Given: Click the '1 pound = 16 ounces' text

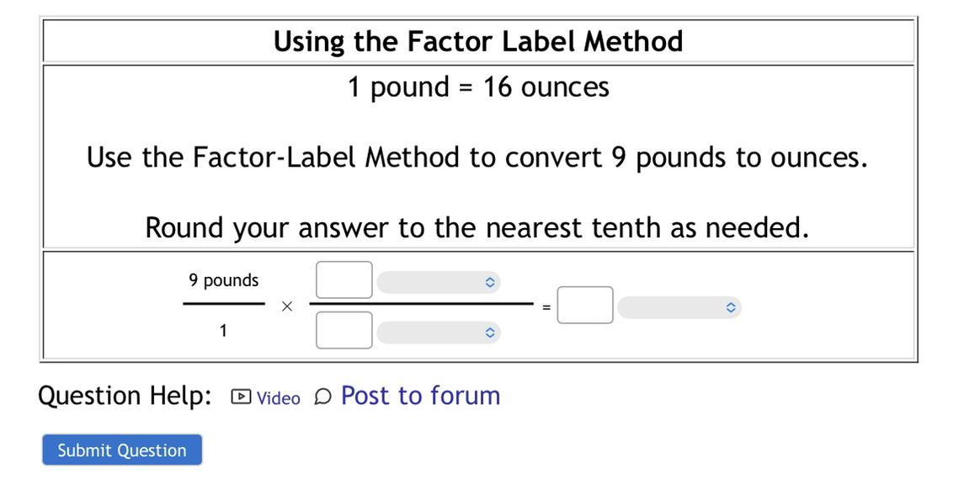Looking at the screenshot, I should tap(478, 87).
